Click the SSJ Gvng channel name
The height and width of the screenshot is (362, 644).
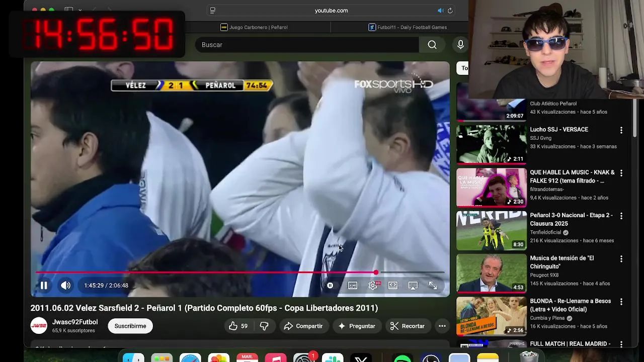540,138
